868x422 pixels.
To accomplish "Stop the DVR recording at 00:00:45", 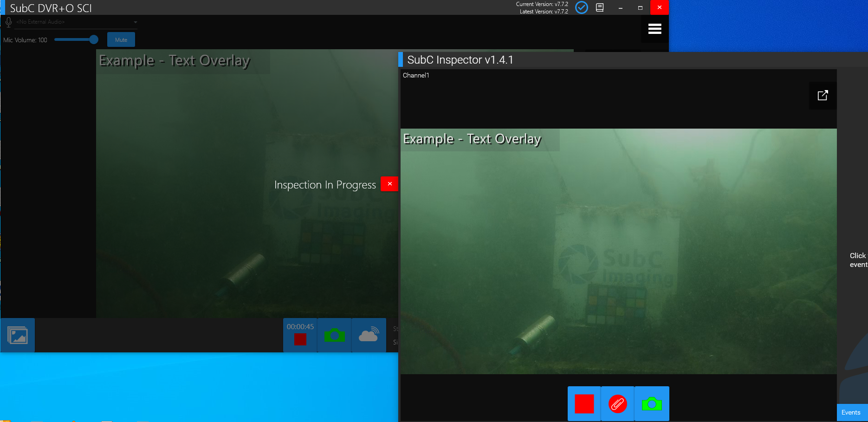I will coord(300,339).
